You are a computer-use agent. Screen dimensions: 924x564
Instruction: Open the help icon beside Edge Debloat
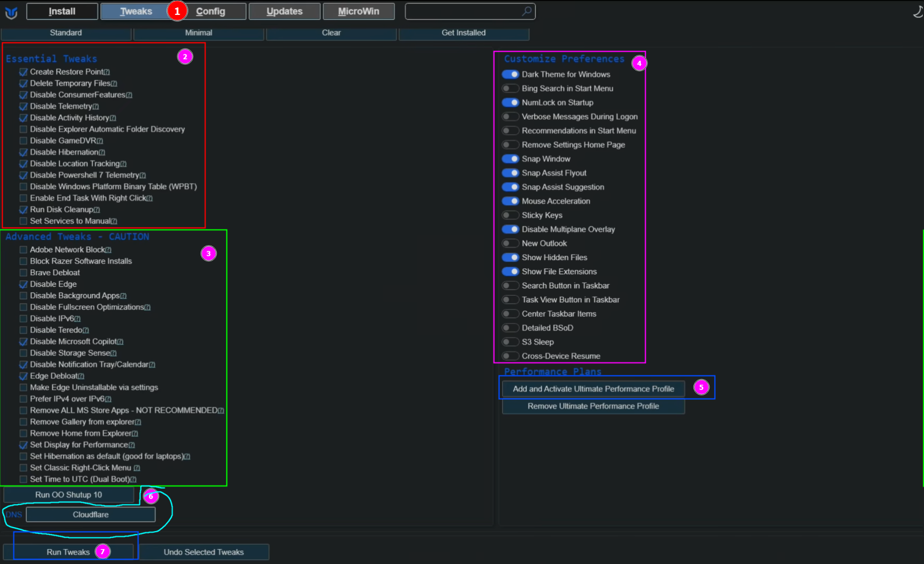[x=81, y=377]
